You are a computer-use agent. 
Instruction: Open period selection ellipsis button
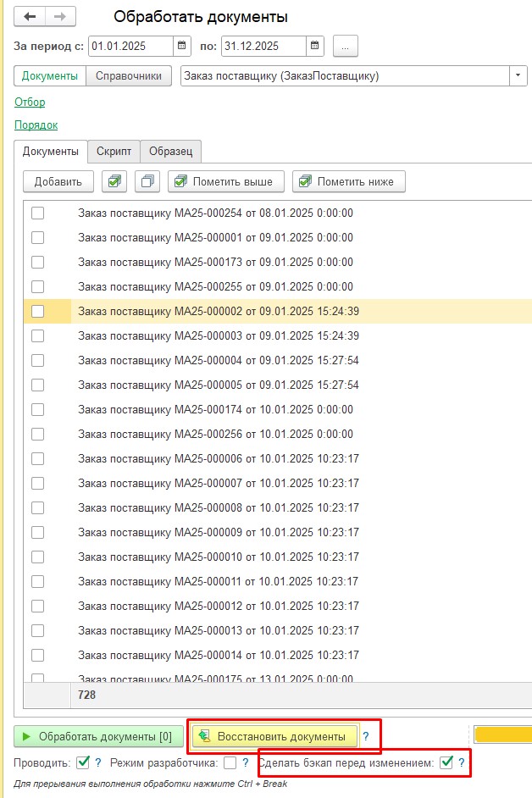pyautogui.click(x=345, y=47)
